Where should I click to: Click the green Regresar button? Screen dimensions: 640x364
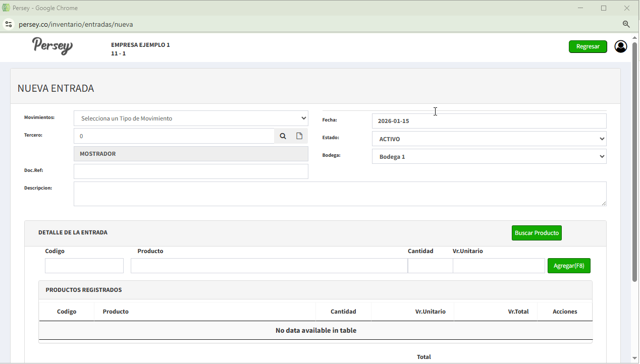click(x=588, y=46)
